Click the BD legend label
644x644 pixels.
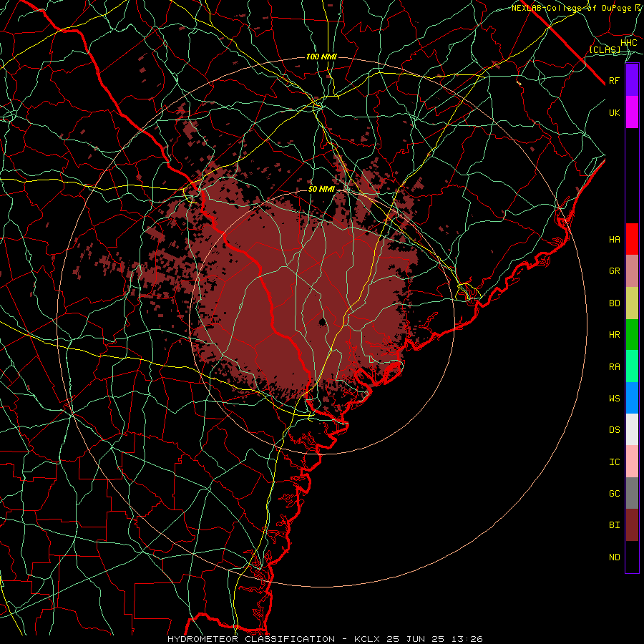click(614, 303)
